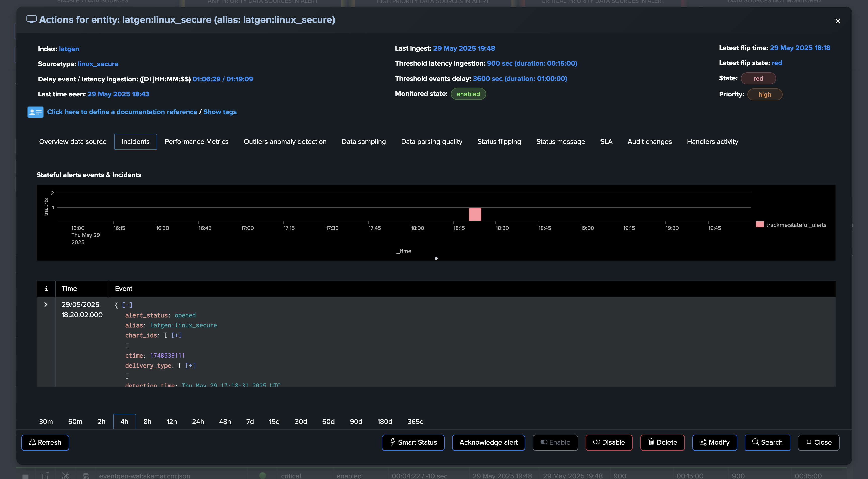Viewport: 868px width, 479px height.
Task: Click the Refresh button
Action: 45,442
